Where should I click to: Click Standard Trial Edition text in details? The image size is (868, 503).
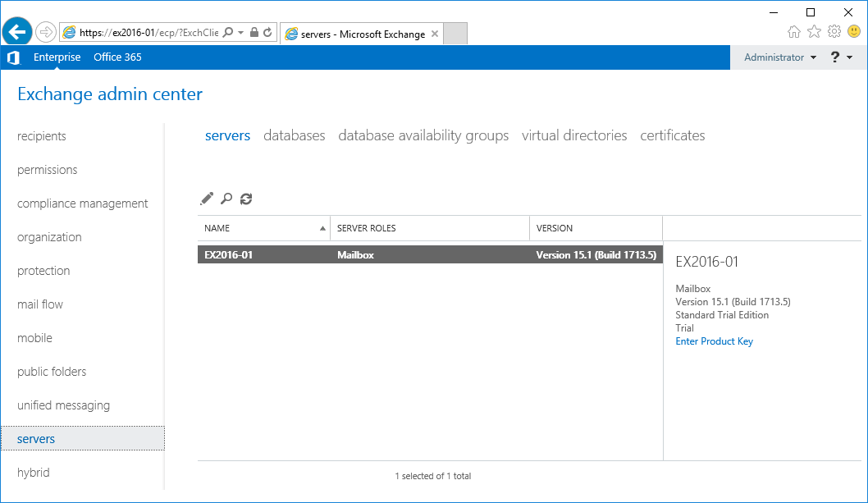point(722,314)
